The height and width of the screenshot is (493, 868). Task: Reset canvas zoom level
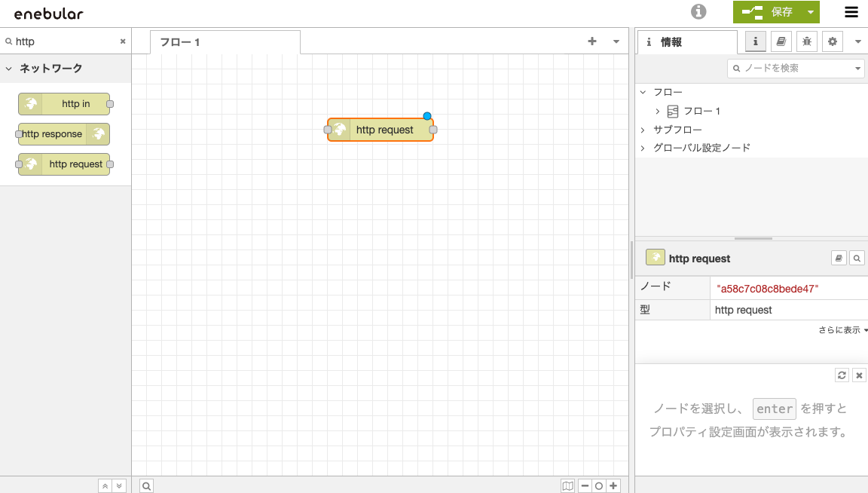pos(599,486)
